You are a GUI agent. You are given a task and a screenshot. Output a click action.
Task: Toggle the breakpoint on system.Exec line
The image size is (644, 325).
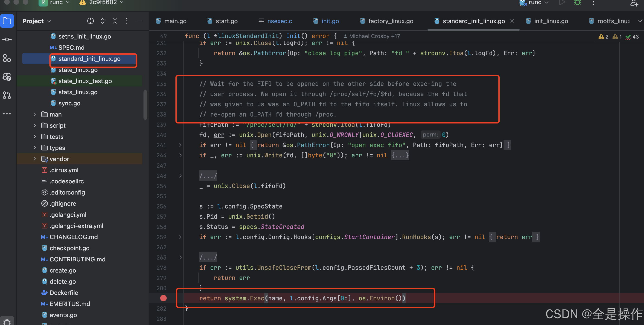(163, 298)
